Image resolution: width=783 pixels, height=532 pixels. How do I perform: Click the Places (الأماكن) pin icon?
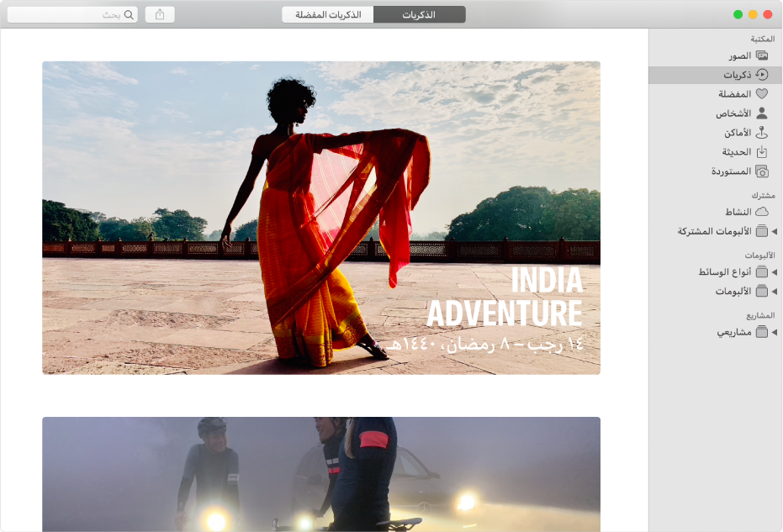point(761,132)
